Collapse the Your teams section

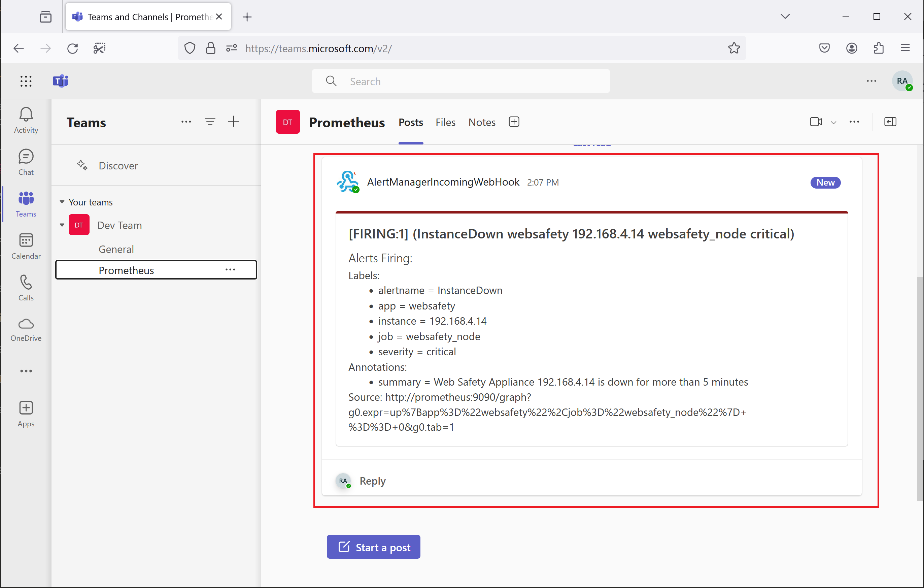coord(62,202)
